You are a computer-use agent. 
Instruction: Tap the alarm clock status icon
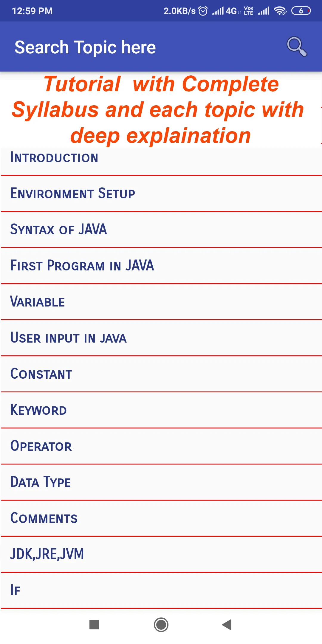[203, 11]
